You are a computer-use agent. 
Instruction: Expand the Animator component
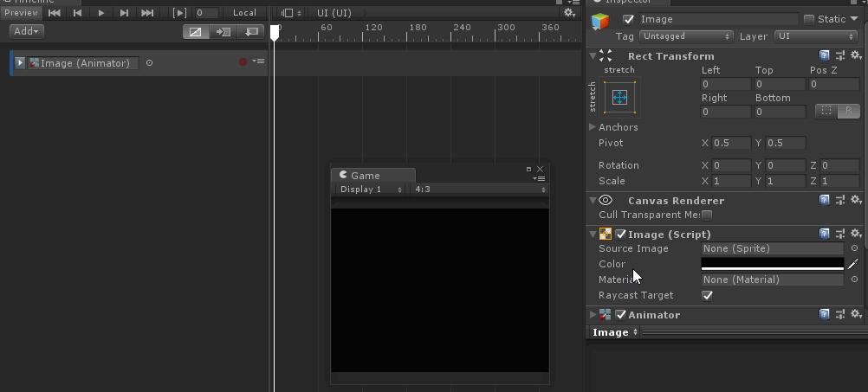pos(593,315)
